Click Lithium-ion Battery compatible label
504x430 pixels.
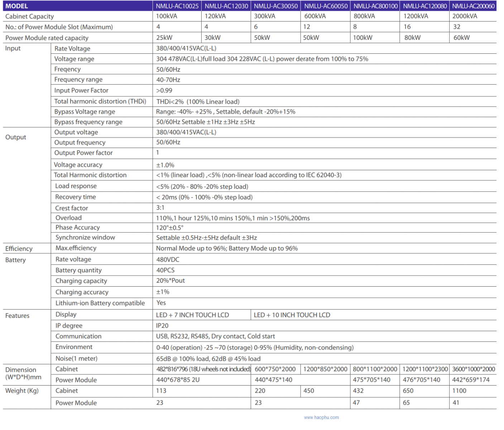click(100, 303)
